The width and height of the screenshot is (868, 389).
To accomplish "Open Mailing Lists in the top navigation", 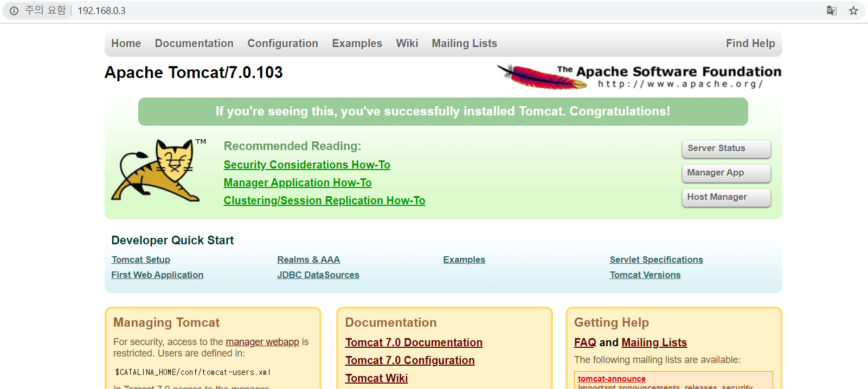I will pos(464,43).
